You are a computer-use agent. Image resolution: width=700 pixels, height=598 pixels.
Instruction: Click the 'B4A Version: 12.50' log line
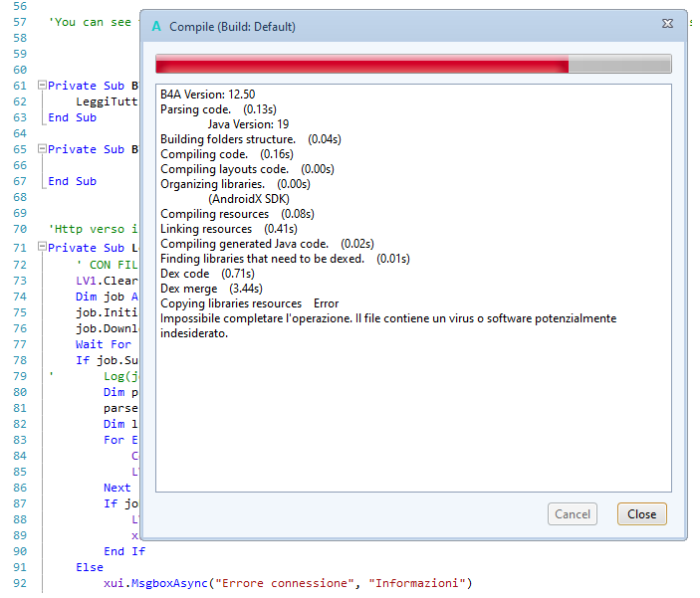coord(207,95)
